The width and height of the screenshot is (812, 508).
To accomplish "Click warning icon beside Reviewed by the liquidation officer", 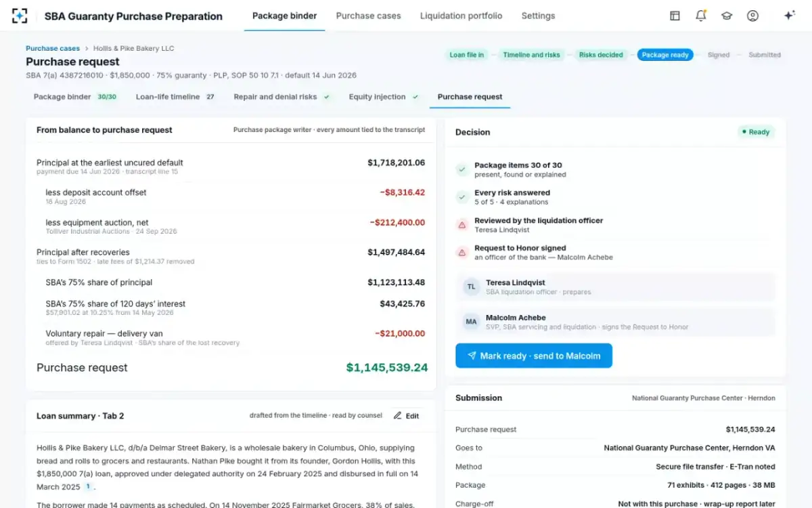I will (x=462, y=225).
